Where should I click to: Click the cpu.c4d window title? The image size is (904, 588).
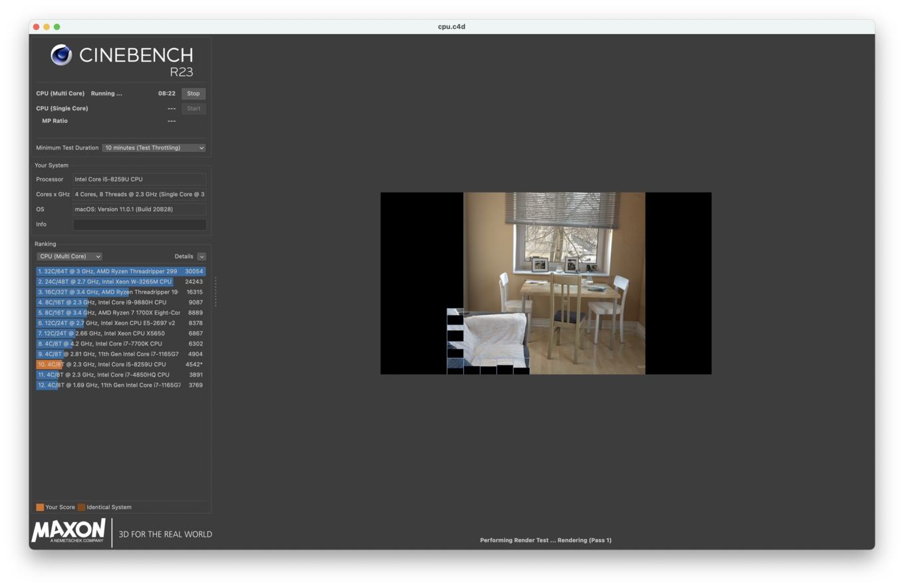pos(451,27)
